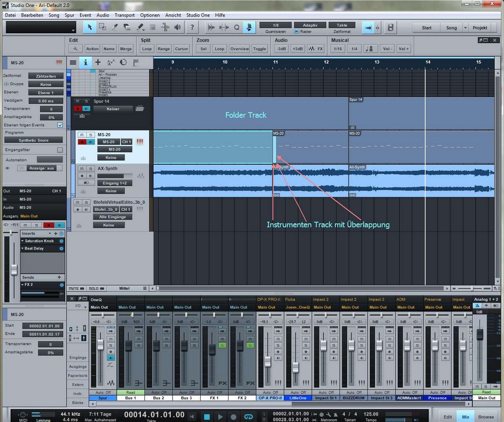Select the Bend tool

click(165, 27)
